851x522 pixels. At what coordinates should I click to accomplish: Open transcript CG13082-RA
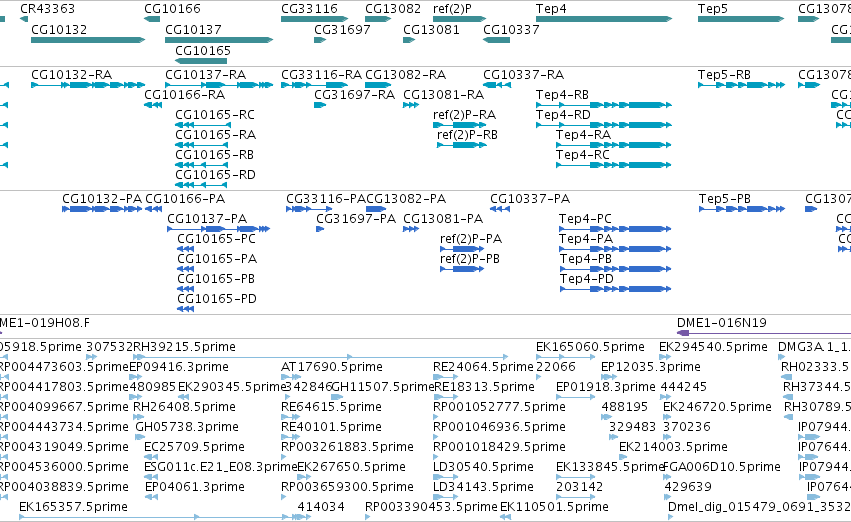tap(405, 74)
